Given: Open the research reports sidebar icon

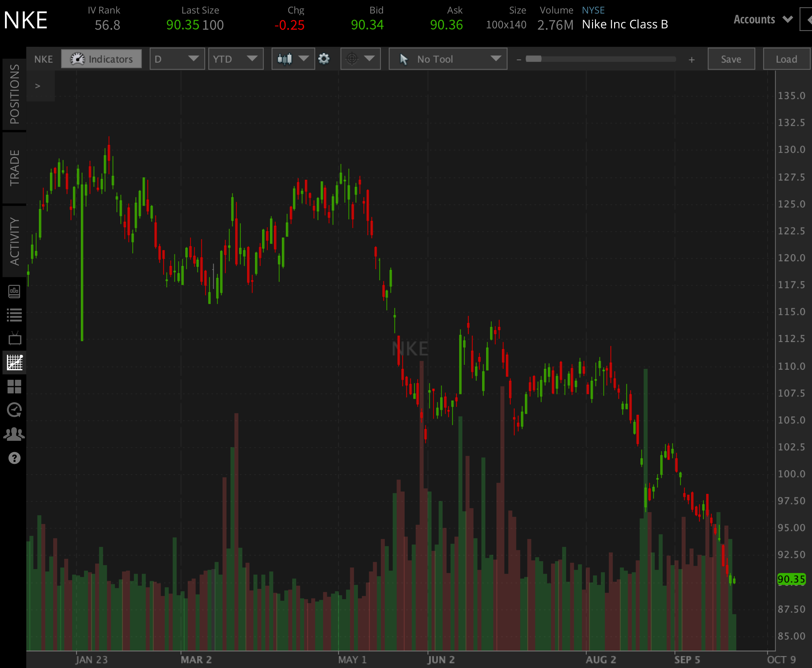Looking at the screenshot, I should click(15, 292).
